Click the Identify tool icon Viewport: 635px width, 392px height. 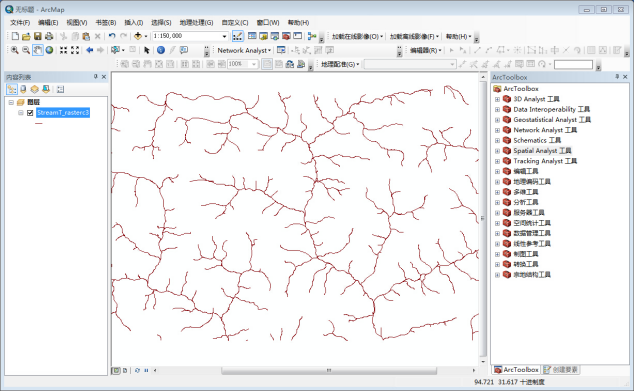(x=161, y=50)
